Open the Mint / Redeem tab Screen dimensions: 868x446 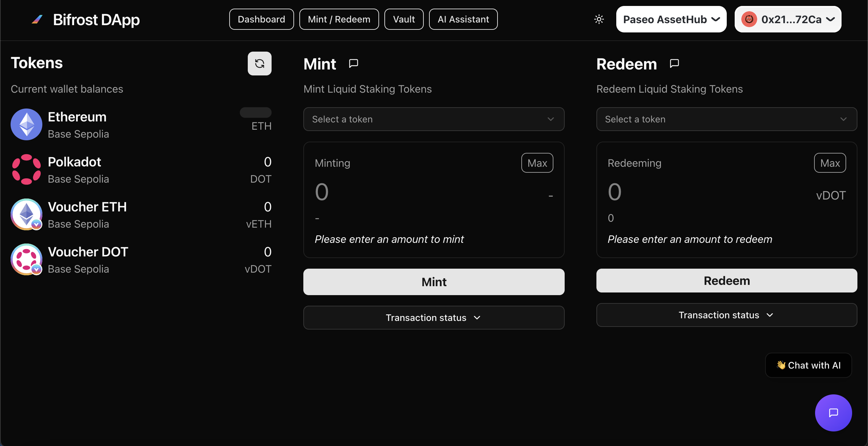coord(339,19)
